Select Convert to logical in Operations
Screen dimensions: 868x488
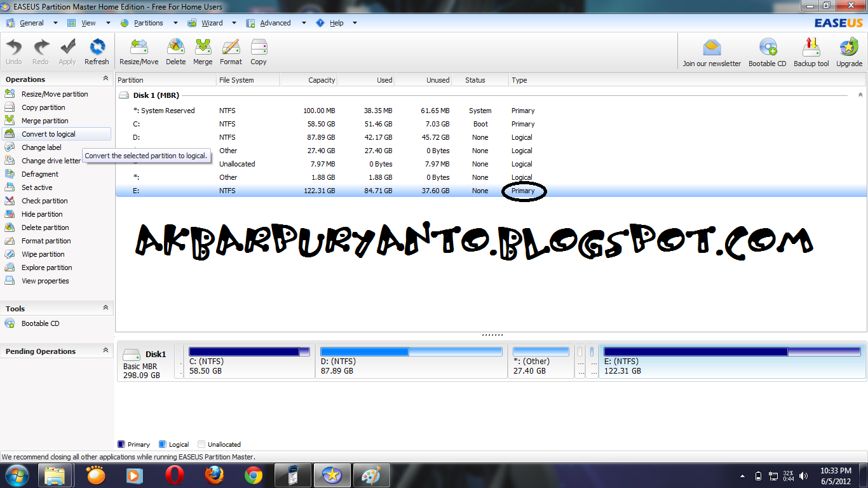point(48,133)
